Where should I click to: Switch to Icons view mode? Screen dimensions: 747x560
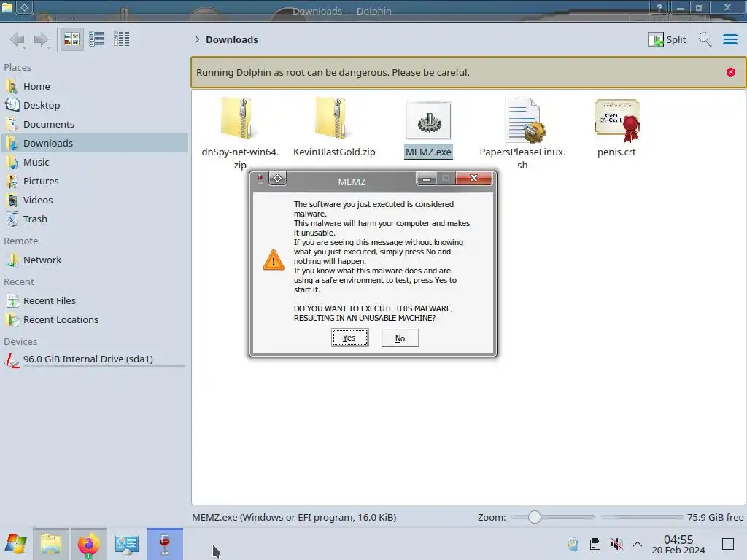click(71, 39)
